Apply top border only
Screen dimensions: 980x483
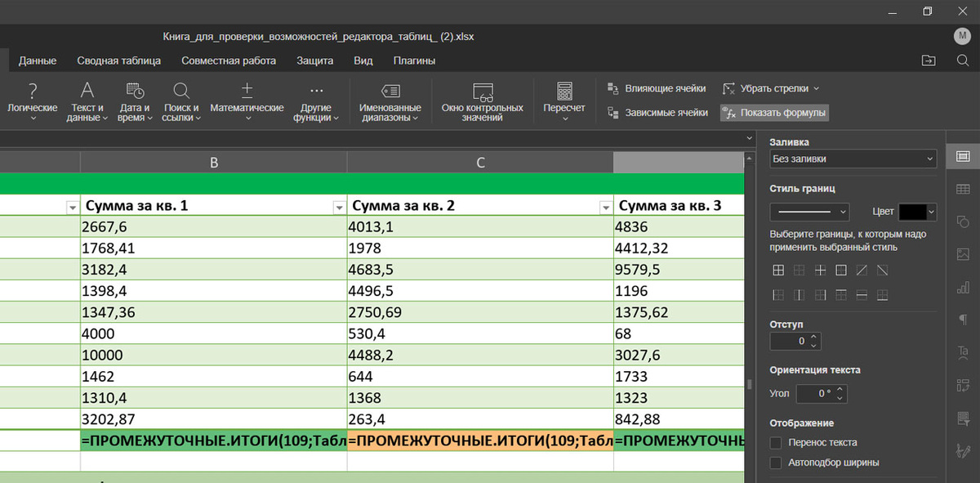point(841,295)
